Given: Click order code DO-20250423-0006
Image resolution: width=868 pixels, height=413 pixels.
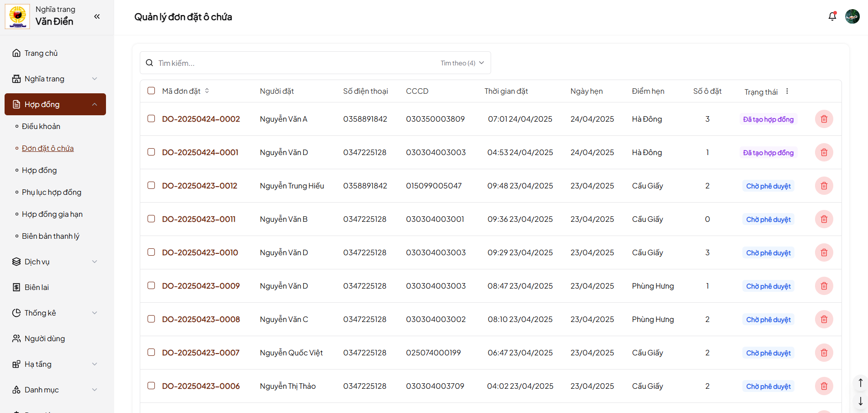Looking at the screenshot, I should pos(201,386).
